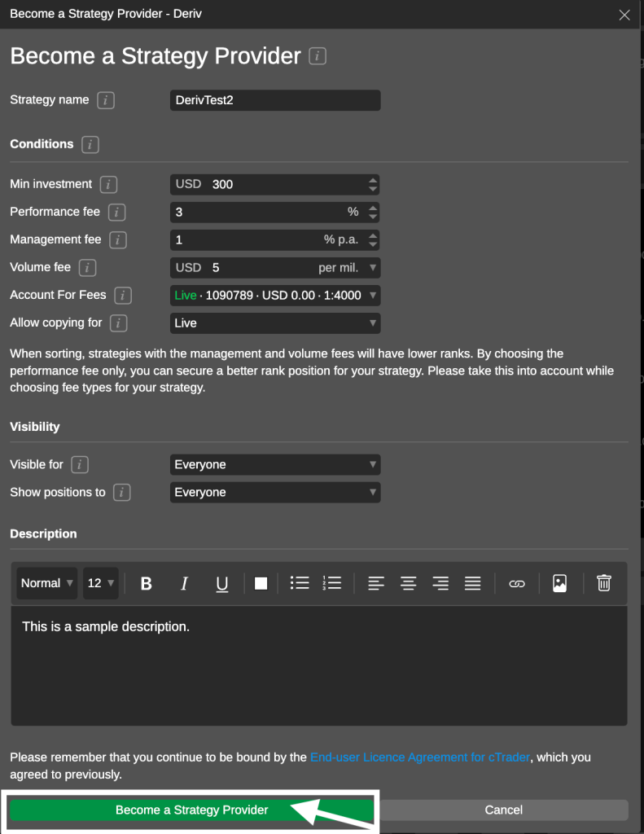
Task: Open the bulleted list icon
Action: tap(300, 582)
